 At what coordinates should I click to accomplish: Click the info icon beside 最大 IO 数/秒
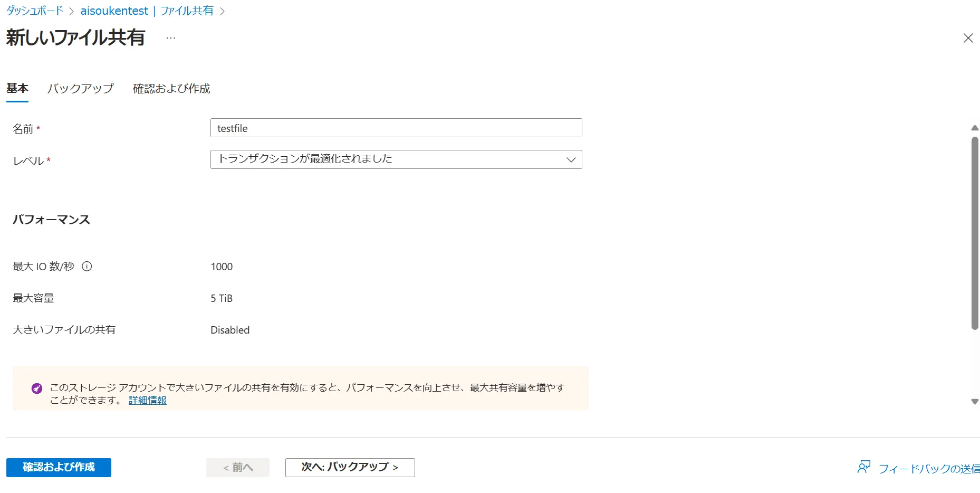pyautogui.click(x=87, y=267)
